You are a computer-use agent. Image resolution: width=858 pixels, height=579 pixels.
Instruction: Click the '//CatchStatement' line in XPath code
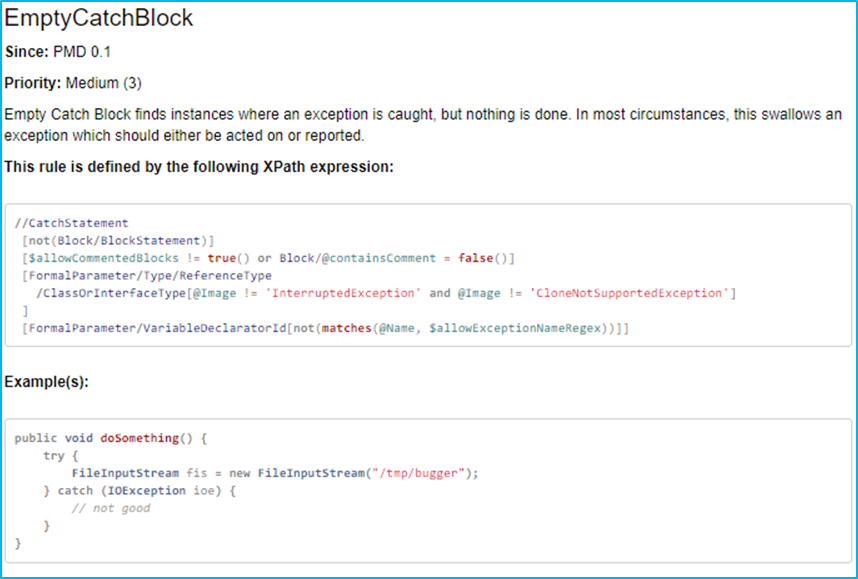(x=72, y=223)
